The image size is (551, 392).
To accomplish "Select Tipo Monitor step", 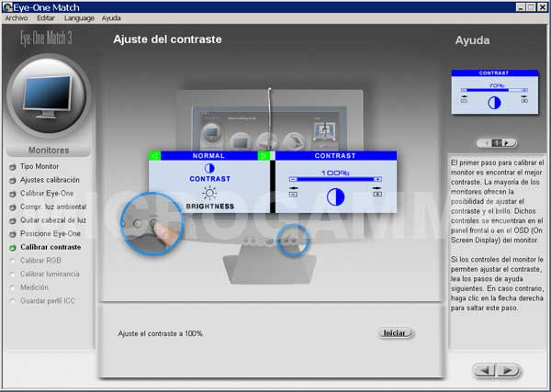I will [x=39, y=166].
